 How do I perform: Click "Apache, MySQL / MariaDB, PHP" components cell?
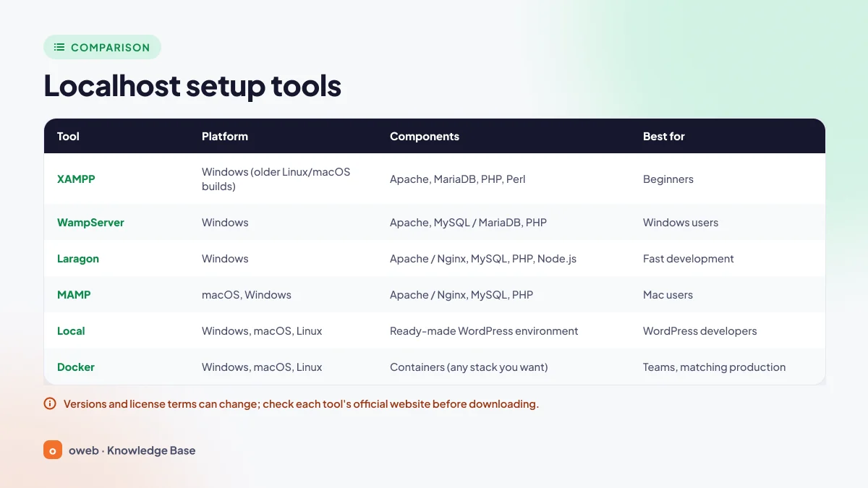(x=469, y=223)
